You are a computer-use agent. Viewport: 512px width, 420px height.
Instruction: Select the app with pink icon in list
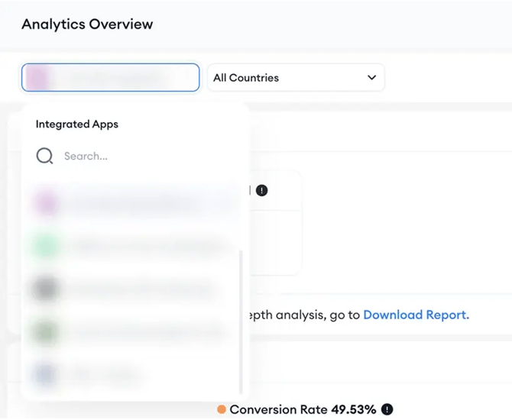[x=134, y=203]
